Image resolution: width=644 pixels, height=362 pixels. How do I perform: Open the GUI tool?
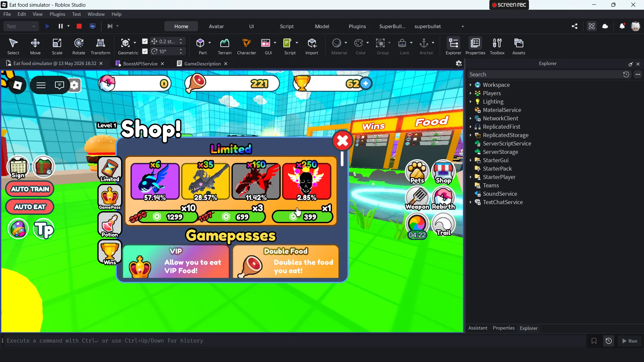point(266,46)
